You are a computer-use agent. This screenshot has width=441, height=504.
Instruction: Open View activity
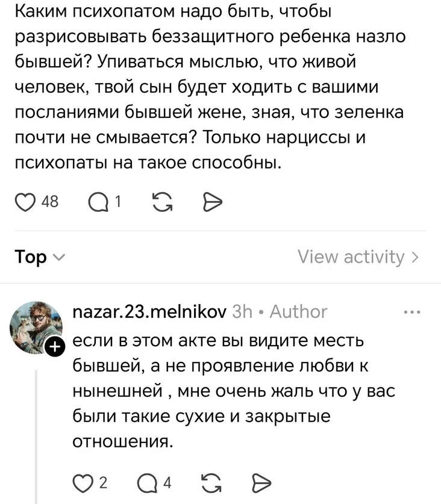[x=358, y=258]
